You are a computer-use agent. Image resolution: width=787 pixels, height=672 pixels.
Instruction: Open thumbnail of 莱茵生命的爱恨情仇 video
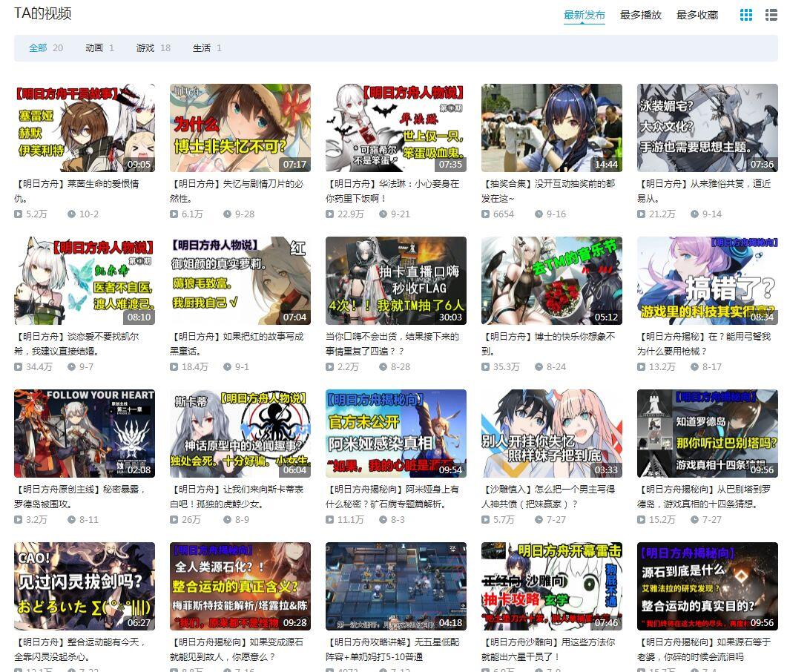click(85, 128)
